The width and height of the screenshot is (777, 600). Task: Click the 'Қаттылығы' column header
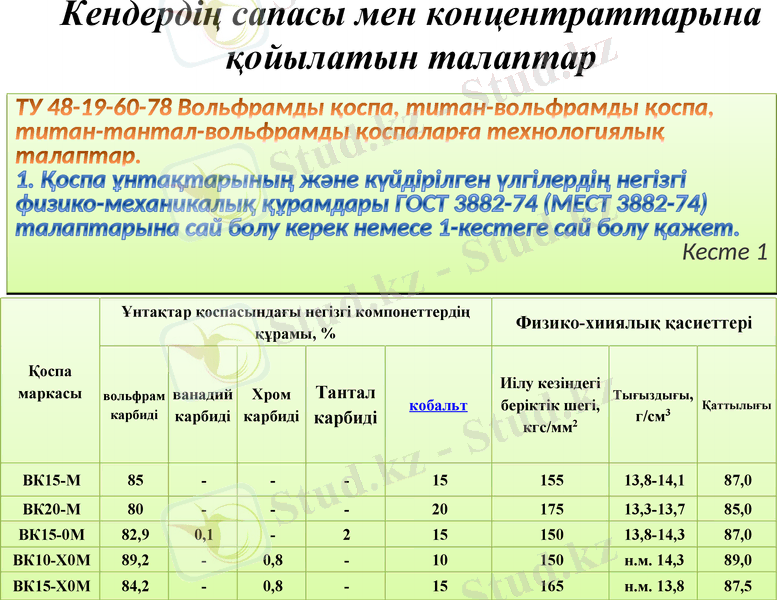tap(736, 405)
